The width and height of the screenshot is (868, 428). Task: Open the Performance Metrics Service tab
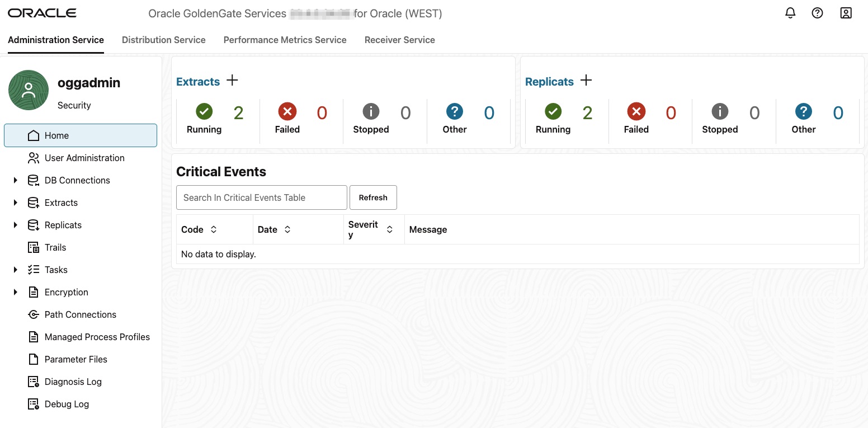click(285, 40)
